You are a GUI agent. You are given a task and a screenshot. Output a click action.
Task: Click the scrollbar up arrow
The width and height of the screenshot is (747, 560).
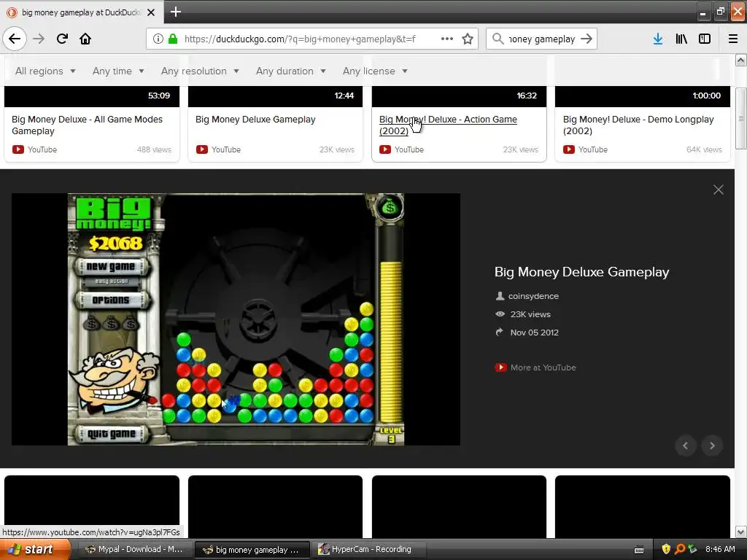(x=741, y=60)
